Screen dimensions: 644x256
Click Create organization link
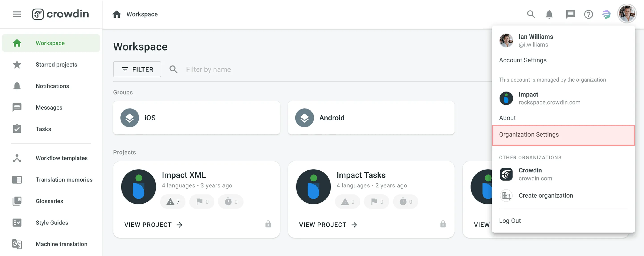click(x=546, y=195)
